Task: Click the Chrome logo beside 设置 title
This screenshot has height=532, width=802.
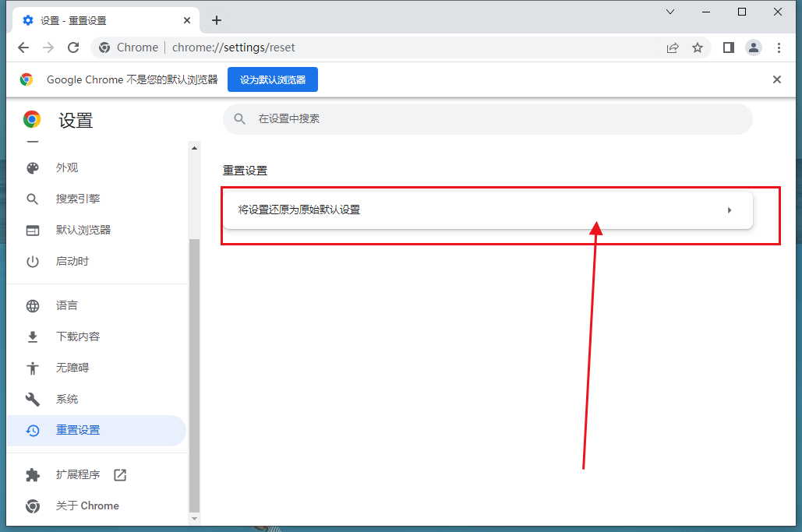Action: [32, 120]
